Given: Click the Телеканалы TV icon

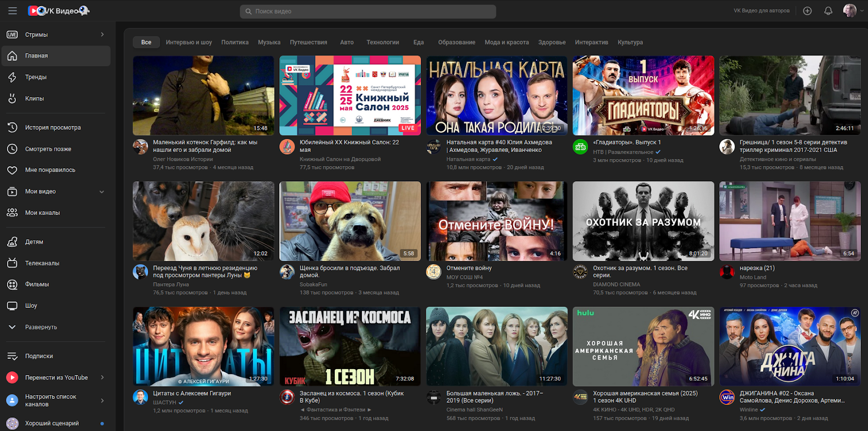Looking at the screenshot, I should [x=12, y=263].
